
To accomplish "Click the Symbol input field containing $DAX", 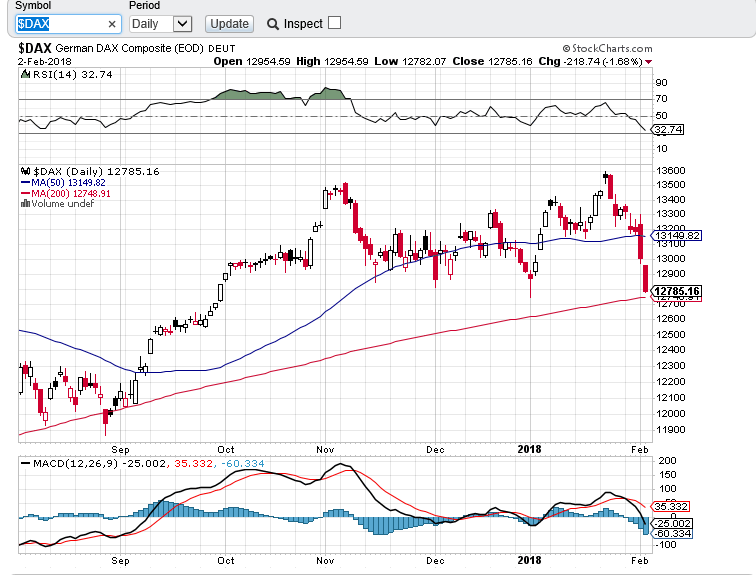I will pyautogui.click(x=68, y=24).
